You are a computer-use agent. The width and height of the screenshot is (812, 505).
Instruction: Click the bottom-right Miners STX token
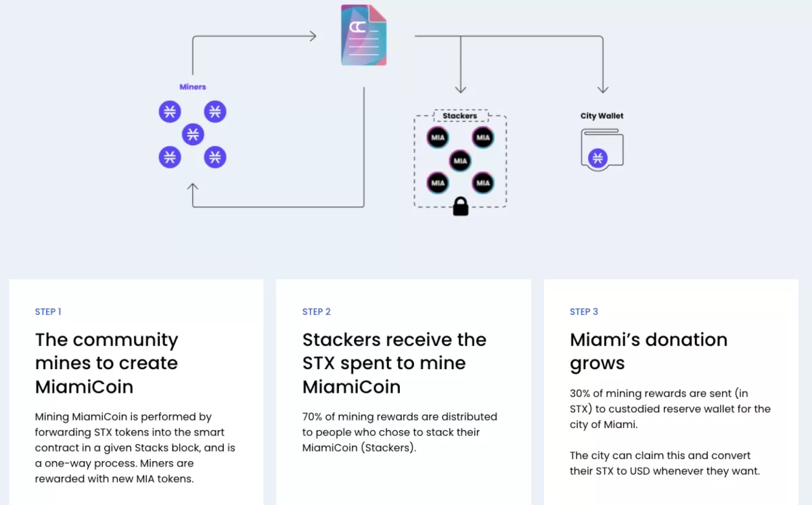tap(215, 157)
